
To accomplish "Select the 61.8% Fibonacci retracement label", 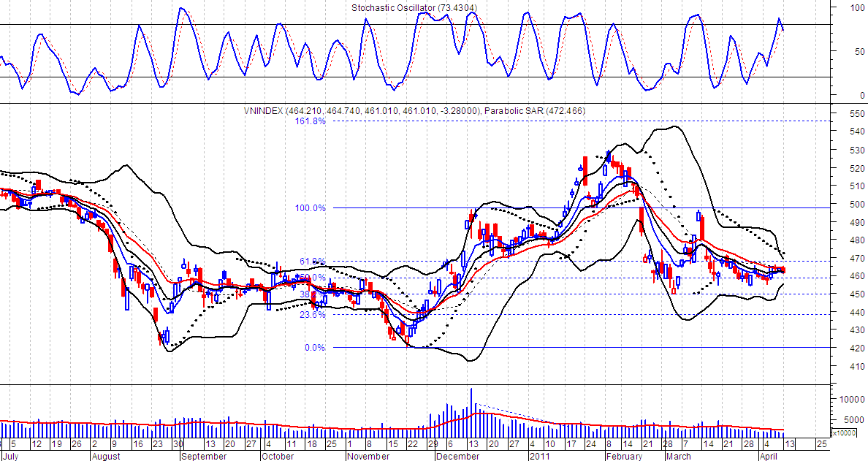I will (x=312, y=261).
